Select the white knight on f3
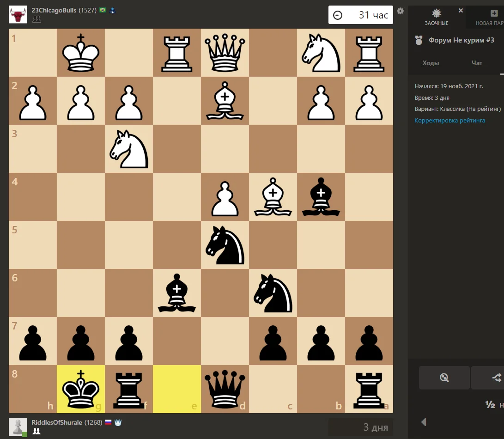The height and width of the screenshot is (439, 504). 129,149
